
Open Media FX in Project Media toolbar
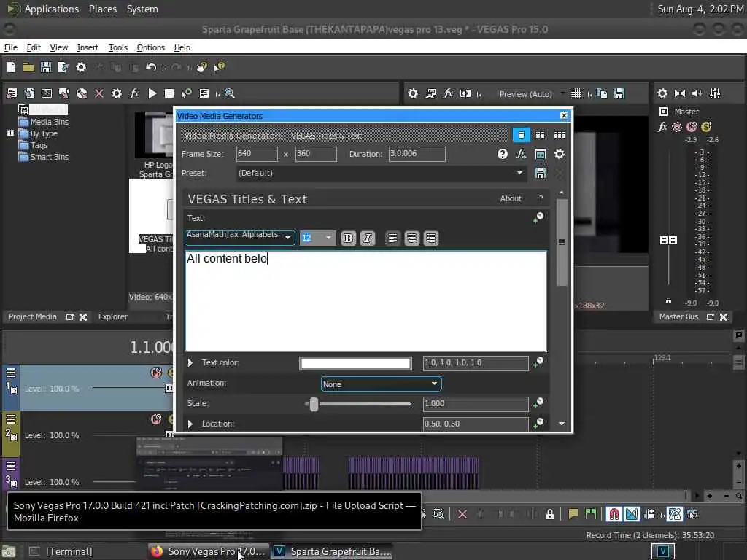click(134, 93)
